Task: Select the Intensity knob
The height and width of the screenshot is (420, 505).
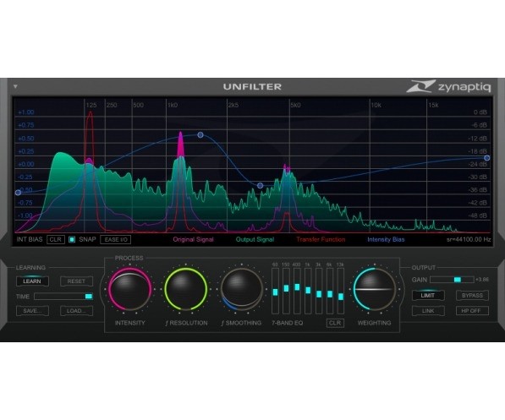Action: (x=129, y=289)
